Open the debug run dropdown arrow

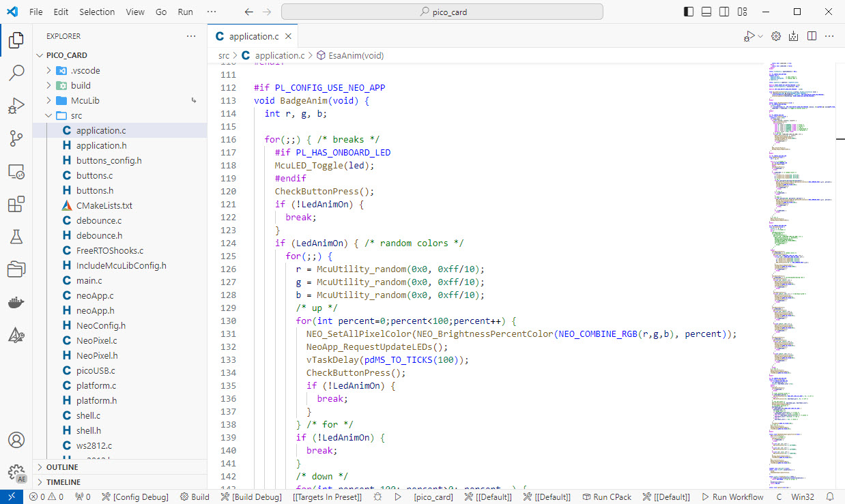pos(760,36)
